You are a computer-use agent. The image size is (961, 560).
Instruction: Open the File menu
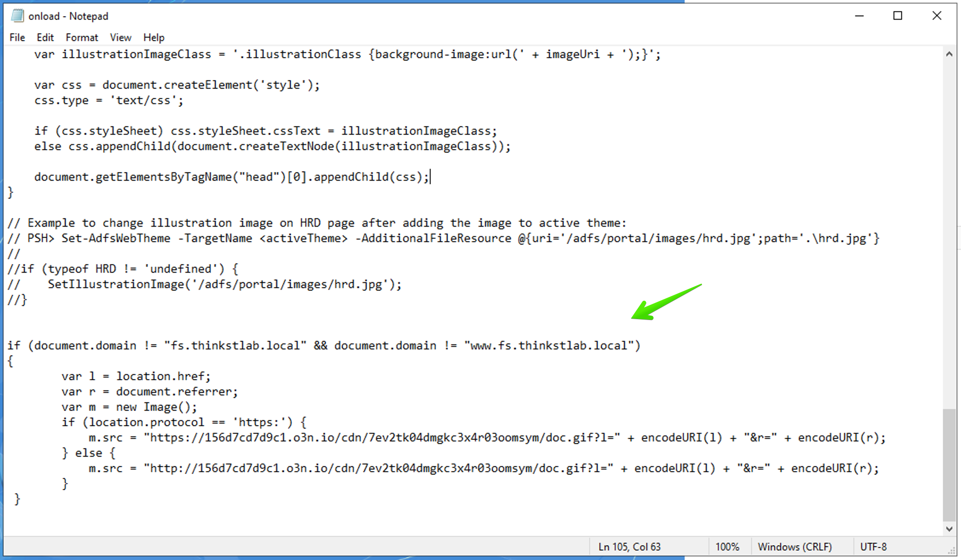pos(17,38)
